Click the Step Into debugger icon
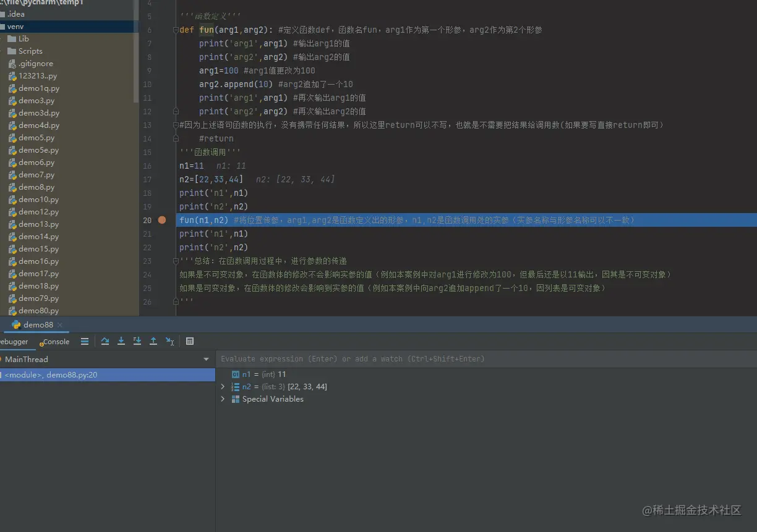The width and height of the screenshot is (757, 532). (x=121, y=341)
